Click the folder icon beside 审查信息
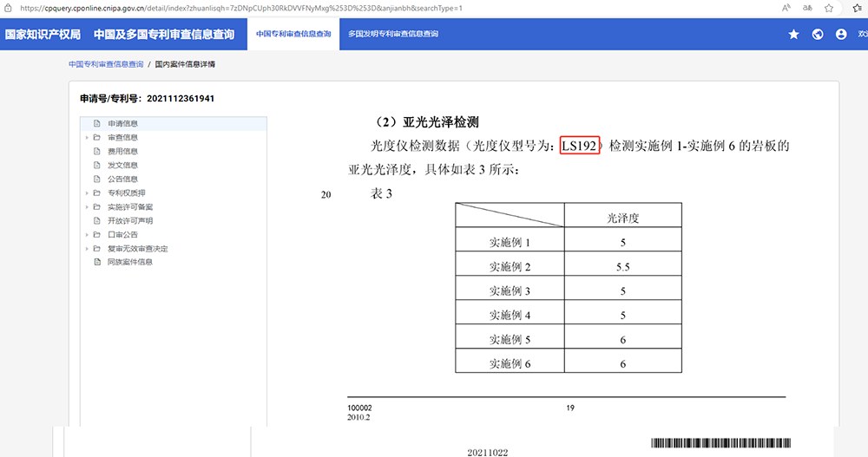868x457 pixels. click(x=97, y=137)
